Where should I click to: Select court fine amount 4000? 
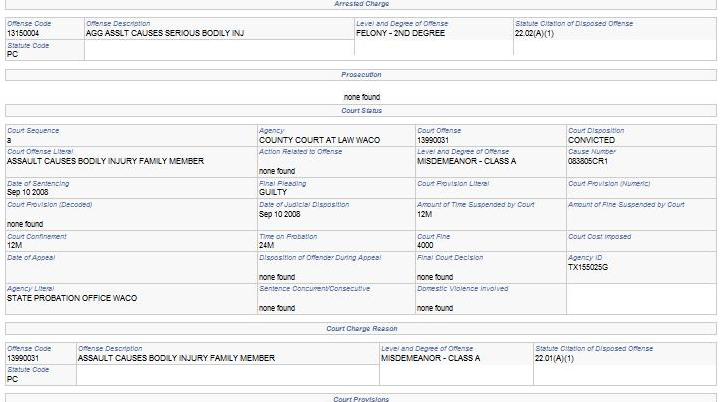point(425,245)
